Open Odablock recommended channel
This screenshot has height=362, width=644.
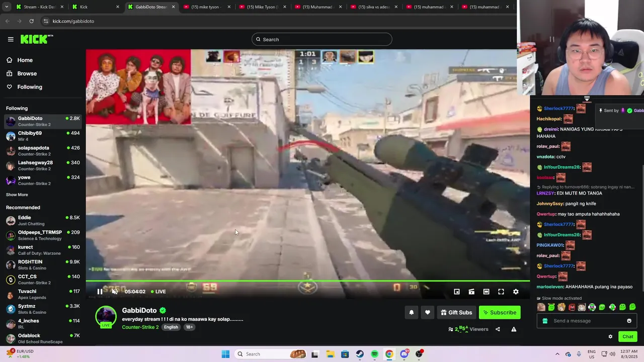tap(43, 338)
